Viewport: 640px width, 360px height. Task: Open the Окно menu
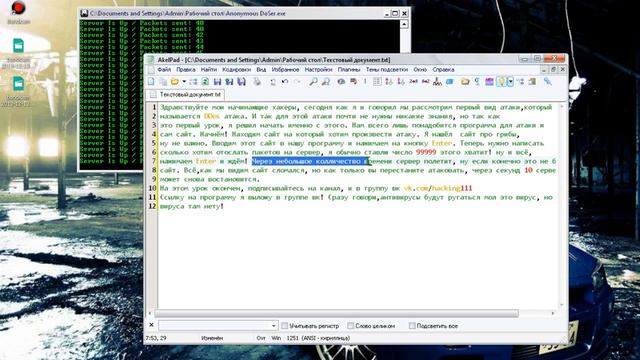420,70
